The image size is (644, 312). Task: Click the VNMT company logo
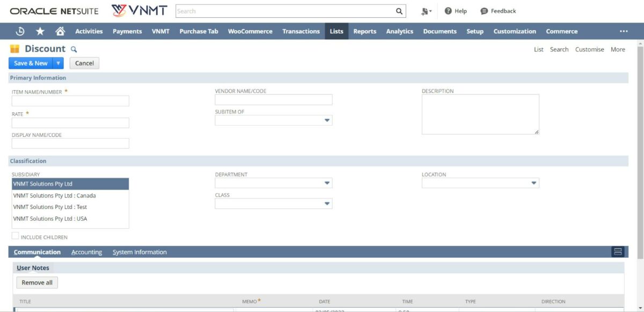coord(140,11)
